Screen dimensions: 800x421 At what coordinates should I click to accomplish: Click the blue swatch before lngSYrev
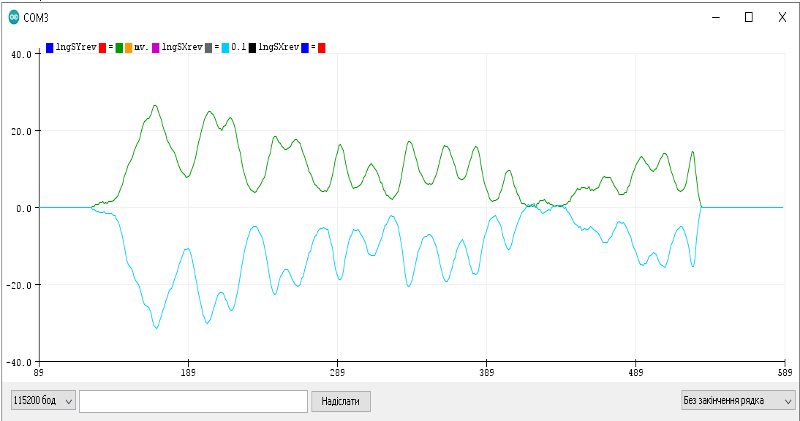pos(50,47)
